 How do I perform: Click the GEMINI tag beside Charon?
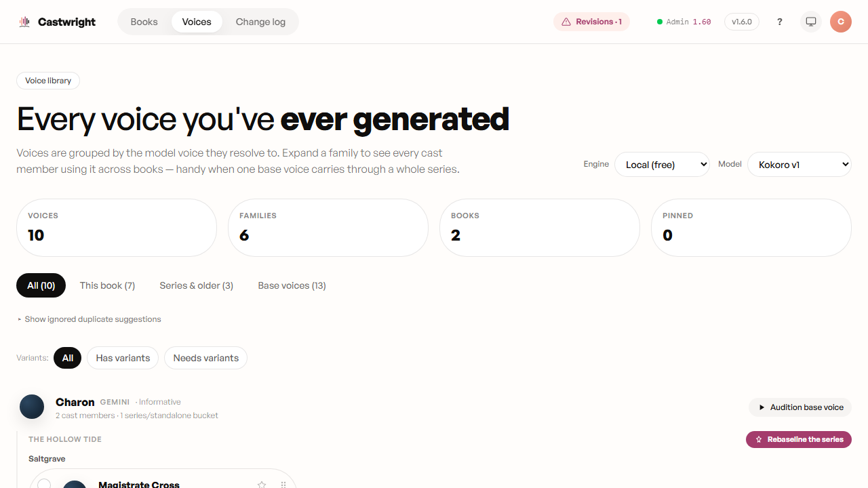click(115, 402)
